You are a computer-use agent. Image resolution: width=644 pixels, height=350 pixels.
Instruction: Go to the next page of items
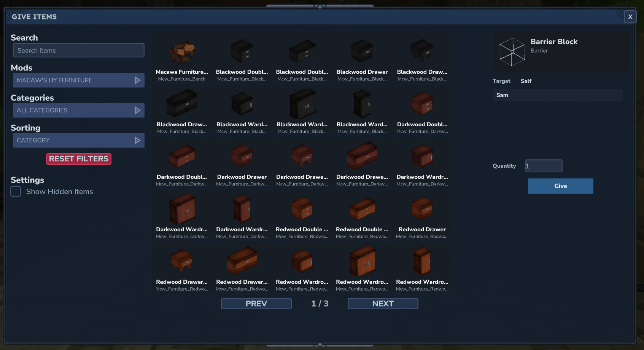(383, 304)
